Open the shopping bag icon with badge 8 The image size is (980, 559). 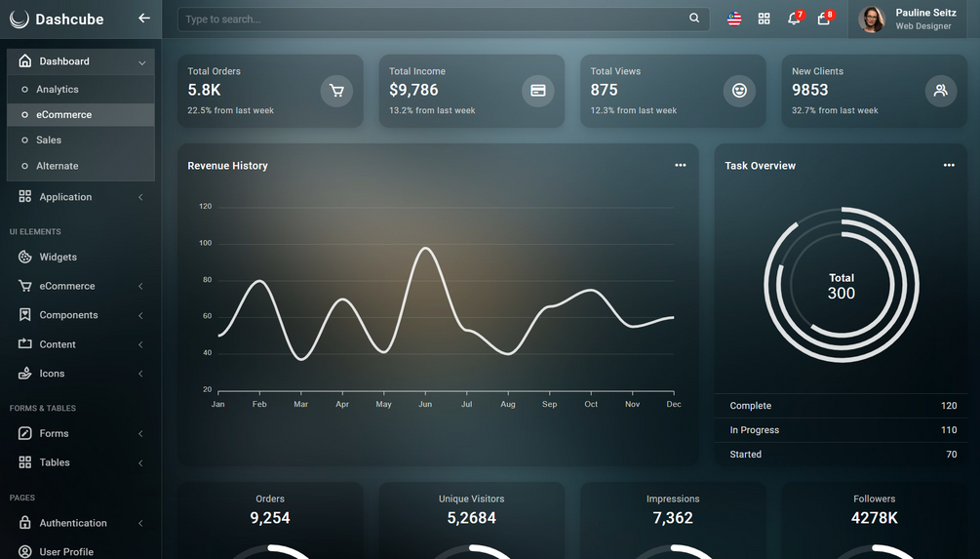coord(824,19)
